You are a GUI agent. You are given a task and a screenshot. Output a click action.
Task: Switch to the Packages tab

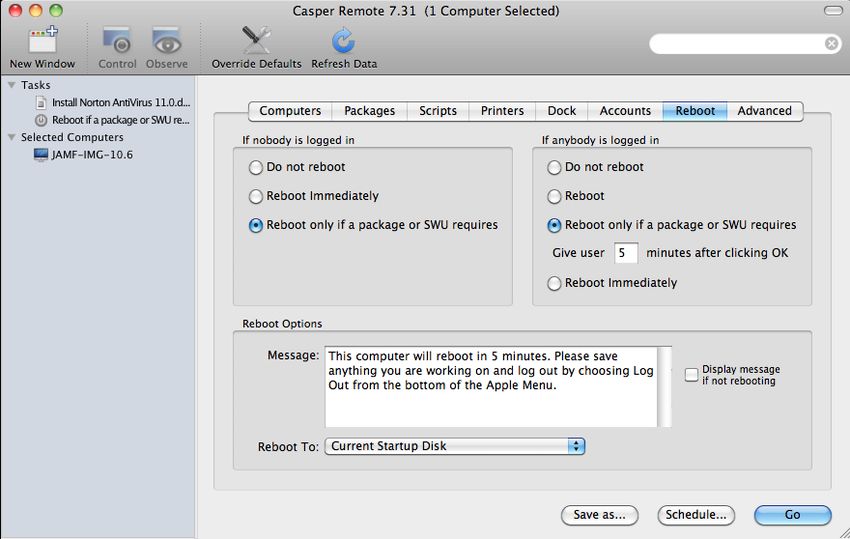[370, 111]
